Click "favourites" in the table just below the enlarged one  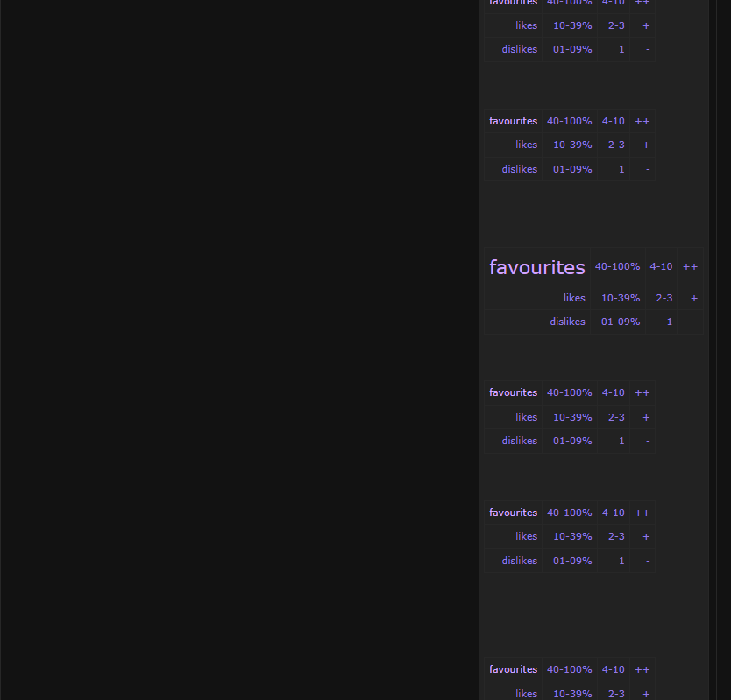513,392
